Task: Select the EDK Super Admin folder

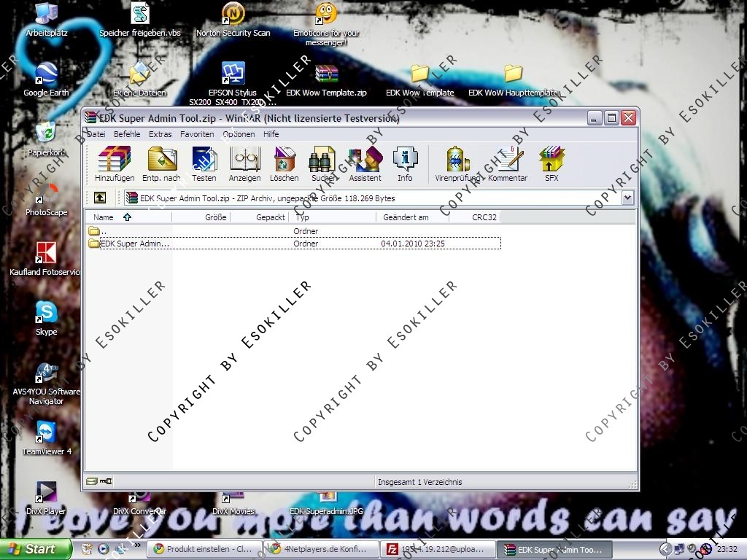Action: 134,244
